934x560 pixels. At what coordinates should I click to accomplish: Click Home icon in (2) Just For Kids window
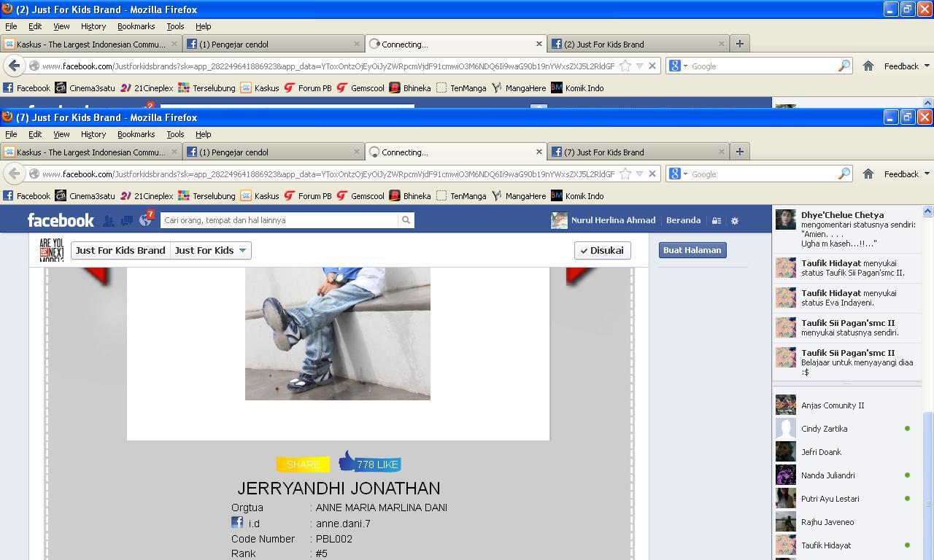pos(868,66)
